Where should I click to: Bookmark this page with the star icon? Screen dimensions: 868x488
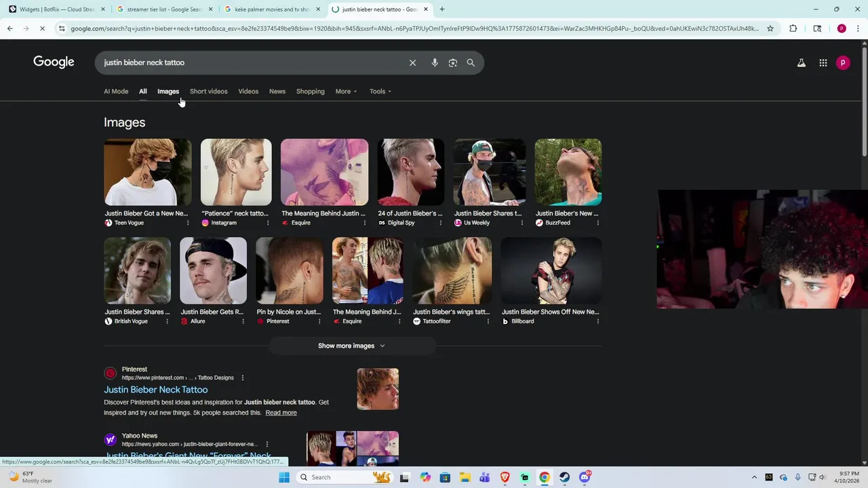(770, 28)
